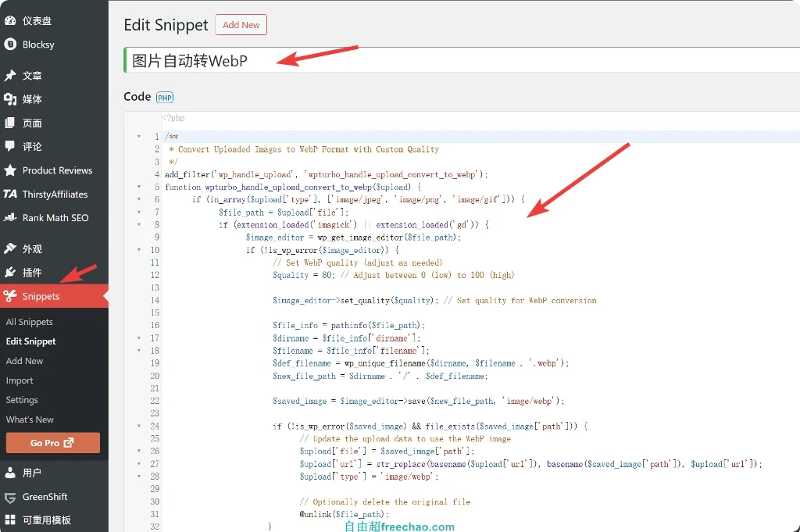Click the Rank Math SEO icon
The width and height of the screenshot is (800, 532).
pyautogui.click(x=10, y=218)
